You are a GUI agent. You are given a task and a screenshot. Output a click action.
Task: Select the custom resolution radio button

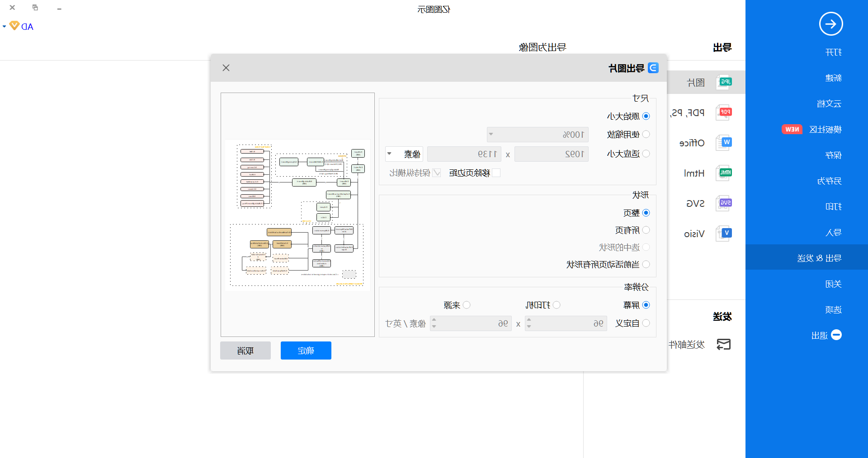pos(646,323)
